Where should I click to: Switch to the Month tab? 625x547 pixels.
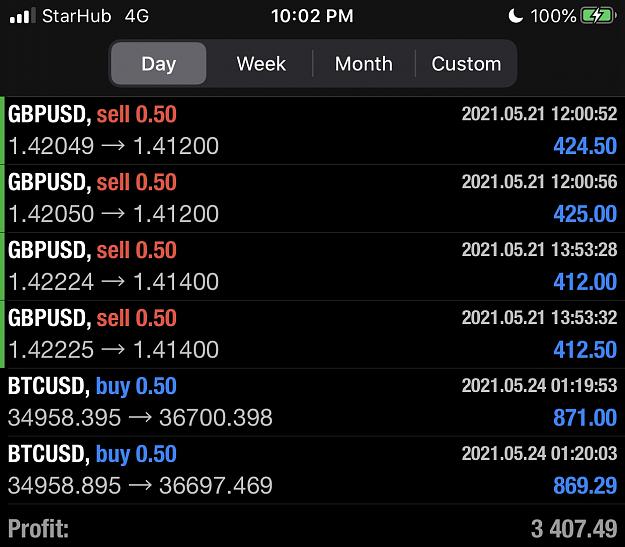(x=364, y=63)
